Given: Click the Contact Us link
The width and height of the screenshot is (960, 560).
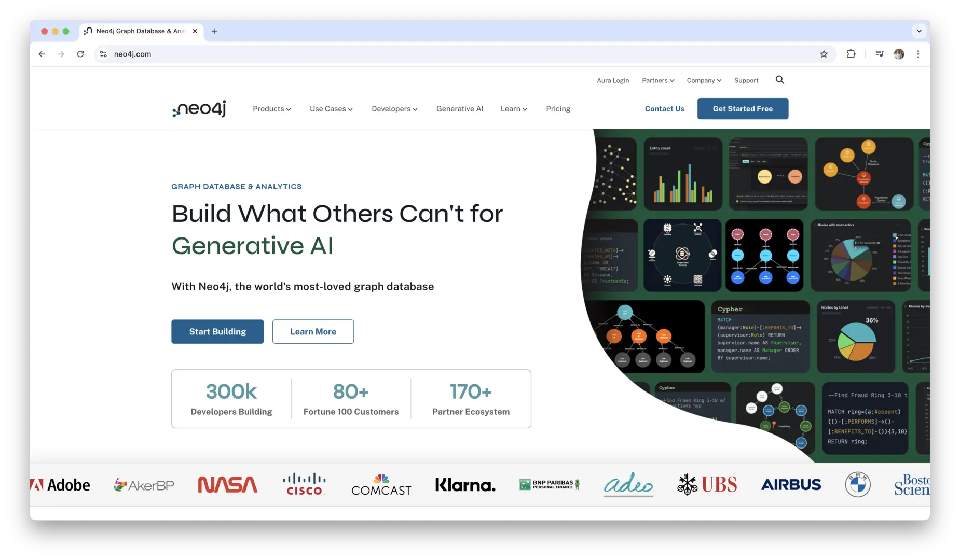Looking at the screenshot, I should tap(664, 109).
